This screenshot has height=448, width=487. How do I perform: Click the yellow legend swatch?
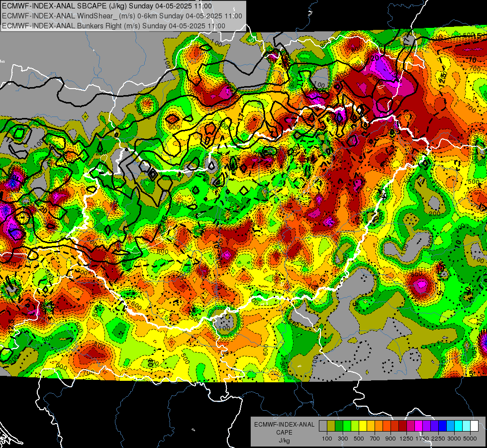tap(363, 426)
